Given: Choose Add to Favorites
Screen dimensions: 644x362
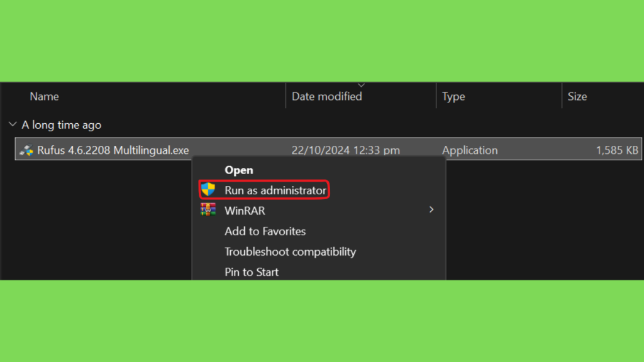Looking at the screenshot, I should (x=265, y=231).
